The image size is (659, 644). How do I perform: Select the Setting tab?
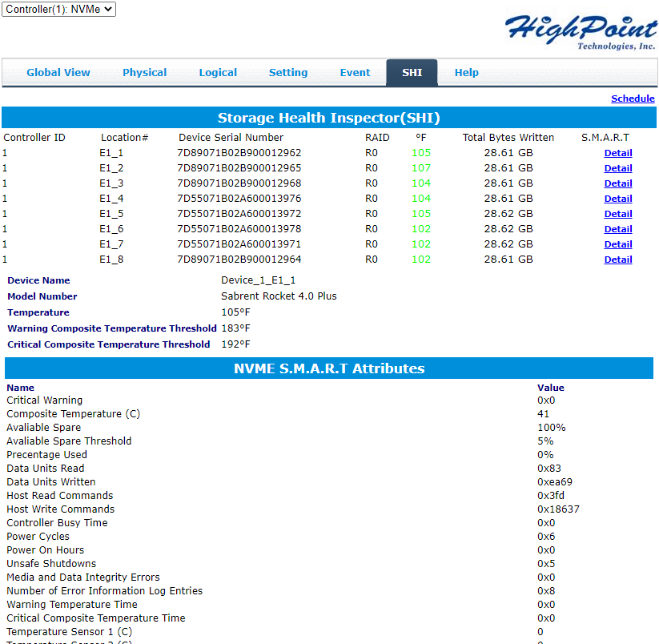pyautogui.click(x=288, y=73)
